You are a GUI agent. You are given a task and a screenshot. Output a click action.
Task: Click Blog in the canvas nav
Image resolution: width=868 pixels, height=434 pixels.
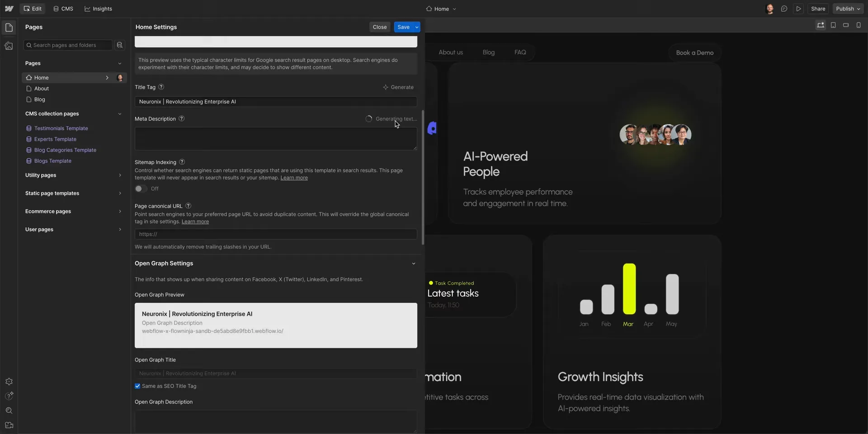tap(489, 52)
